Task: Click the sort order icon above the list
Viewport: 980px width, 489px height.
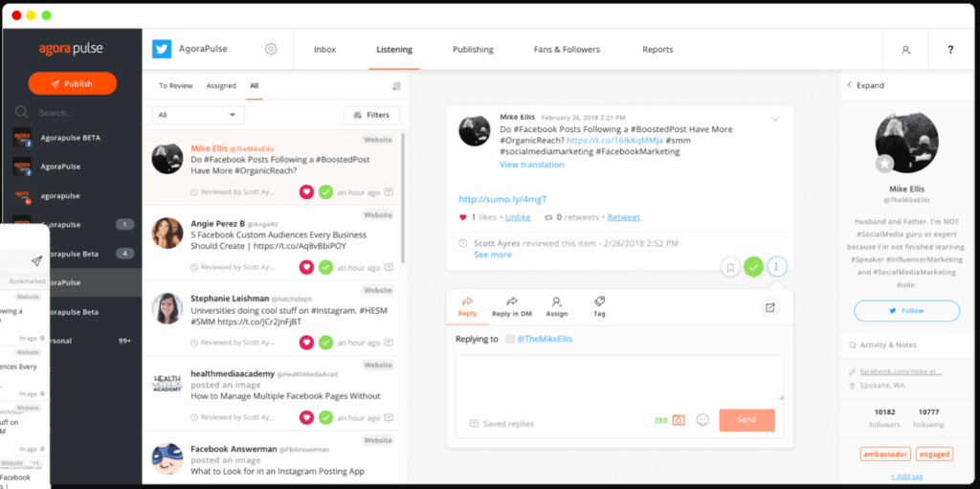Action: 396,86
